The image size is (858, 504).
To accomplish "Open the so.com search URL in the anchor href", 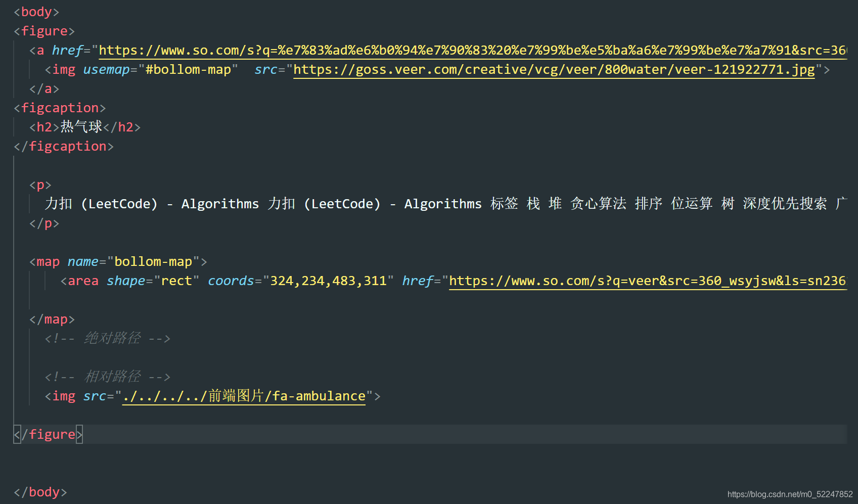I will [x=473, y=51].
